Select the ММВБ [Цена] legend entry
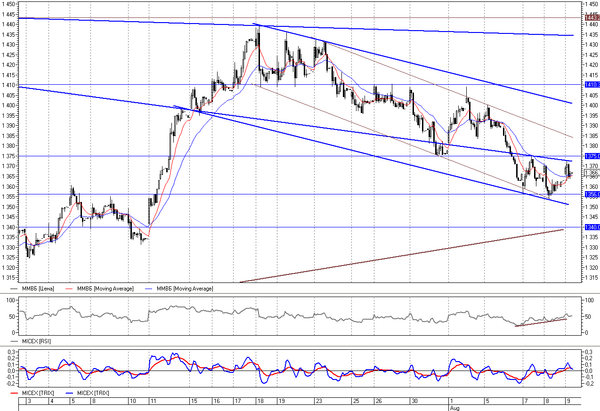 (33, 289)
